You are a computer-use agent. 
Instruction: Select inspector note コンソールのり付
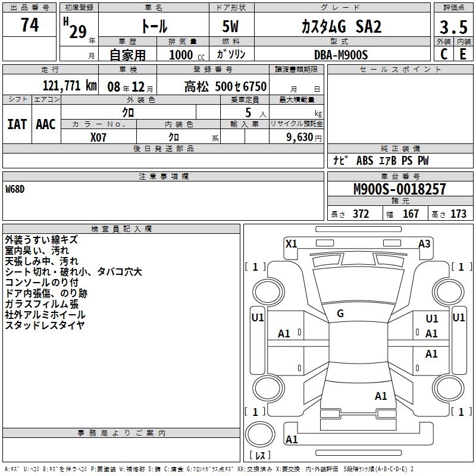(42, 282)
